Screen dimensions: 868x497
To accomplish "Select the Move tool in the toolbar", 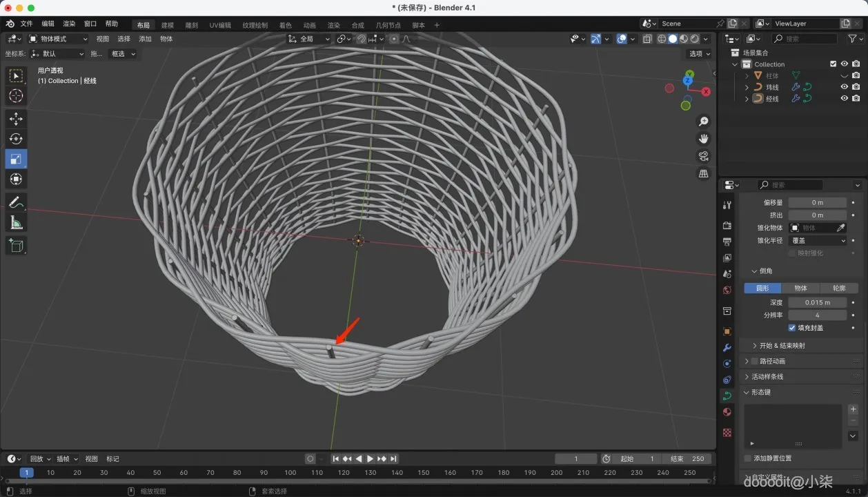I will [x=16, y=119].
